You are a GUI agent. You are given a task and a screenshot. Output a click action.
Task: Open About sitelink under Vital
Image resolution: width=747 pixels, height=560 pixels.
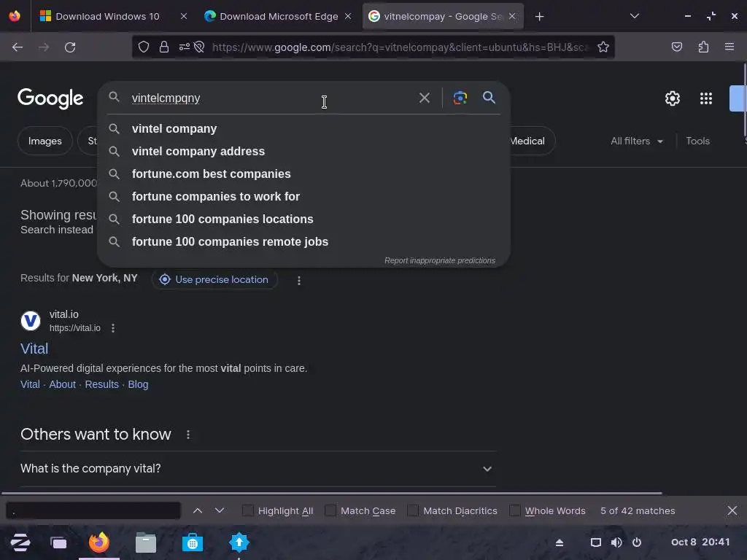click(63, 384)
